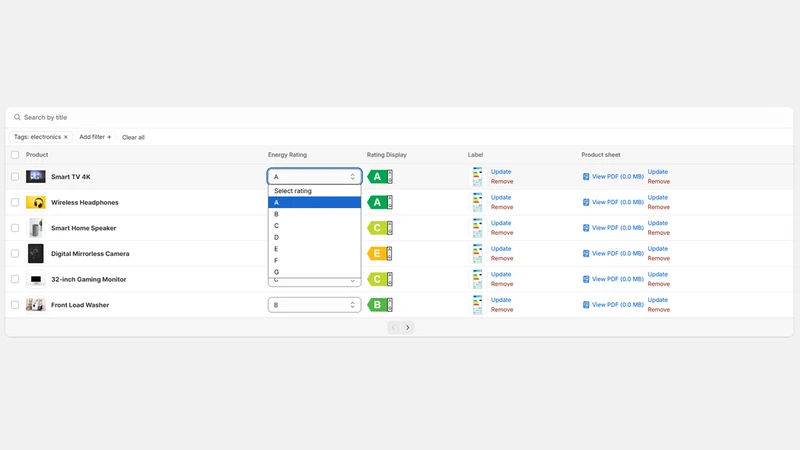This screenshot has height=450, width=800.
Task: Click the Add filter button
Action: click(95, 137)
